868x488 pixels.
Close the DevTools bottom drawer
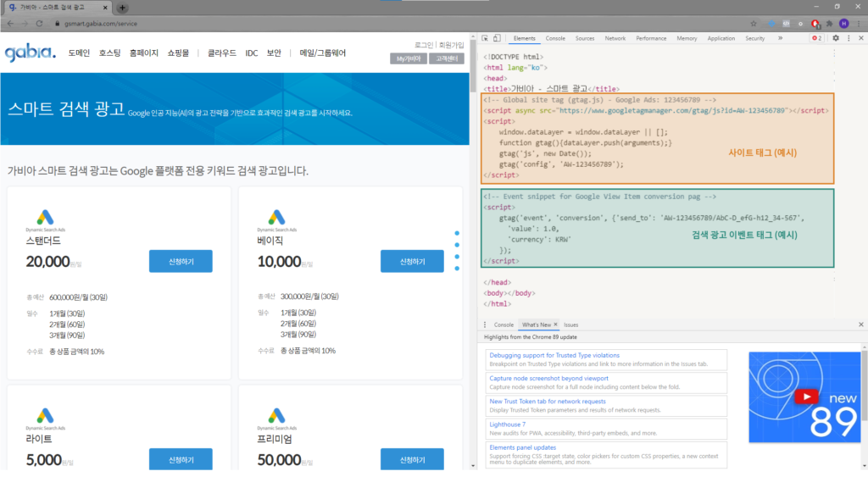pyautogui.click(x=861, y=324)
